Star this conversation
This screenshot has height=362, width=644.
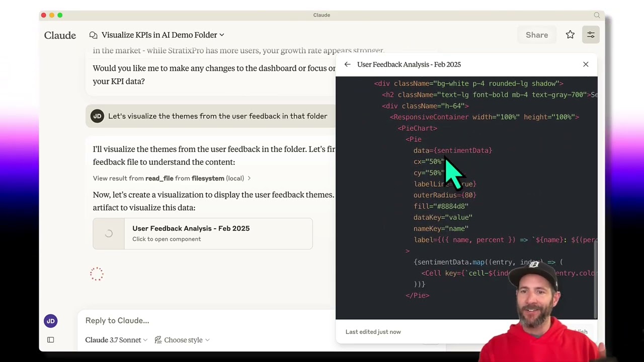pyautogui.click(x=570, y=35)
